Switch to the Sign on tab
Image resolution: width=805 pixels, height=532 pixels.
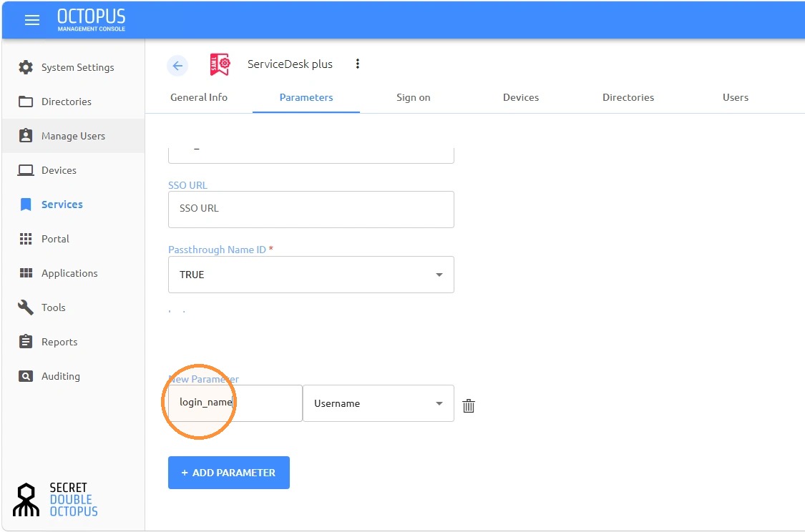tap(414, 97)
